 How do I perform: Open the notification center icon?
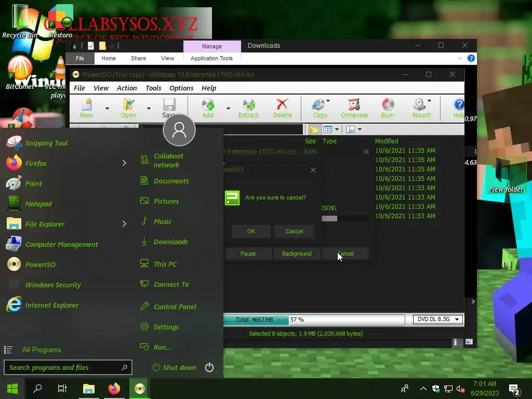[514, 390]
